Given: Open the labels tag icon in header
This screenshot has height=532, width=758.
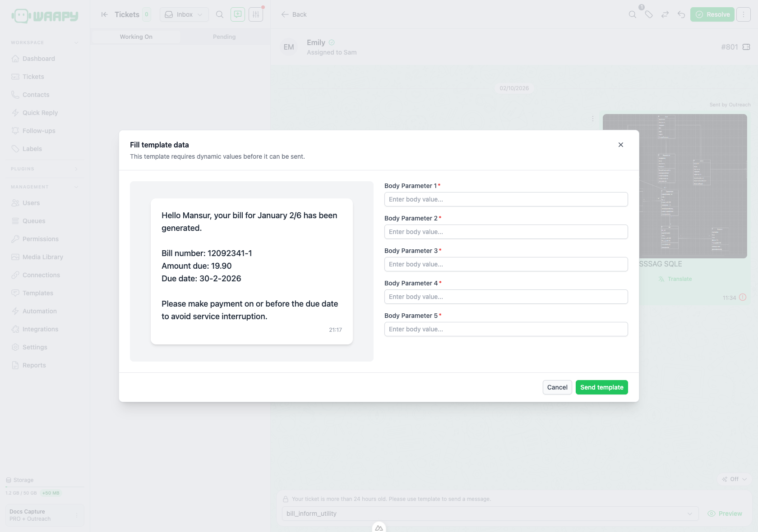Looking at the screenshot, I should 649,14.
